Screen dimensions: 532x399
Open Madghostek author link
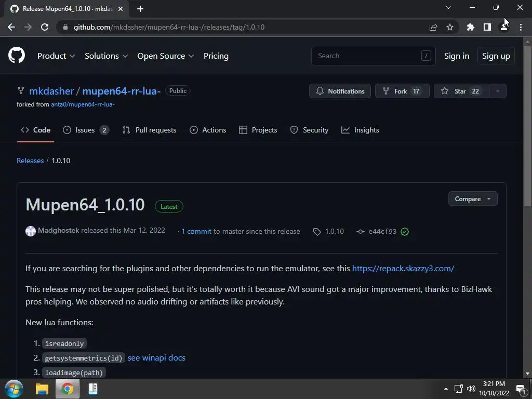58,230
